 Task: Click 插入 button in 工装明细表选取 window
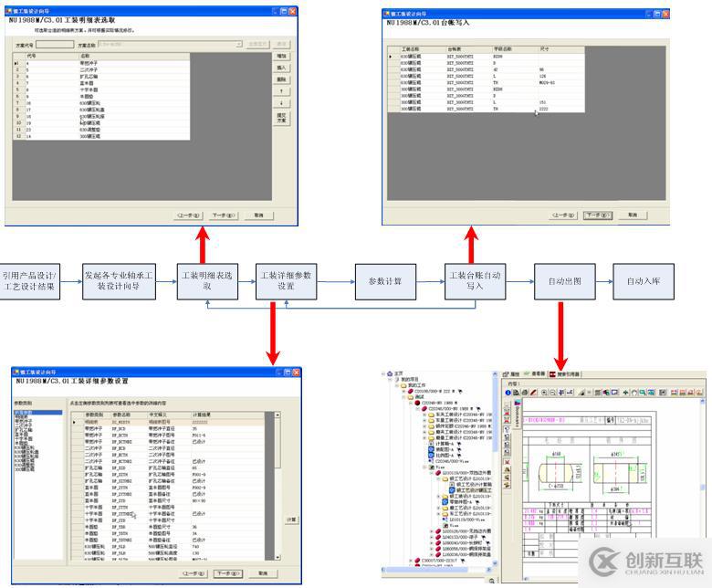point(281,68)
